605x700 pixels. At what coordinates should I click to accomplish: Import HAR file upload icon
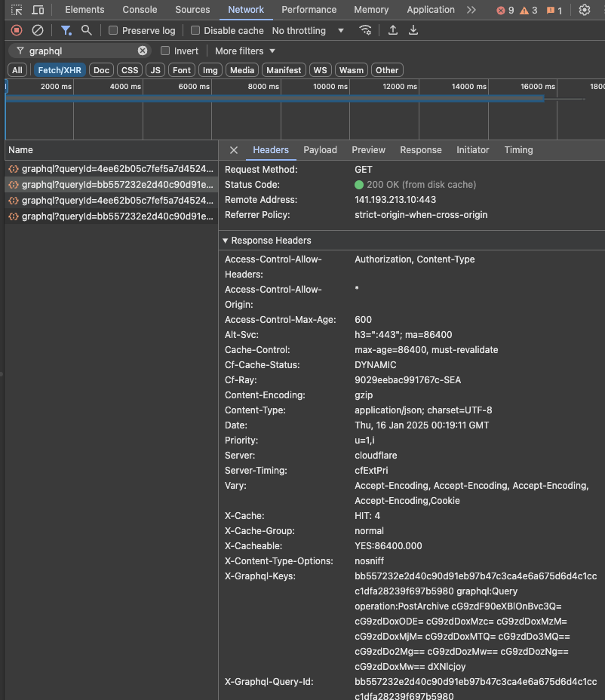392,30
